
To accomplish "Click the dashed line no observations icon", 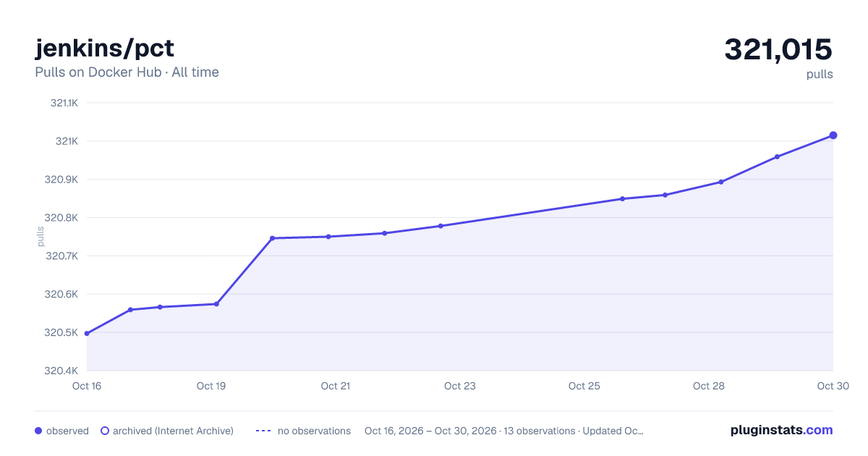I will 263,431.
